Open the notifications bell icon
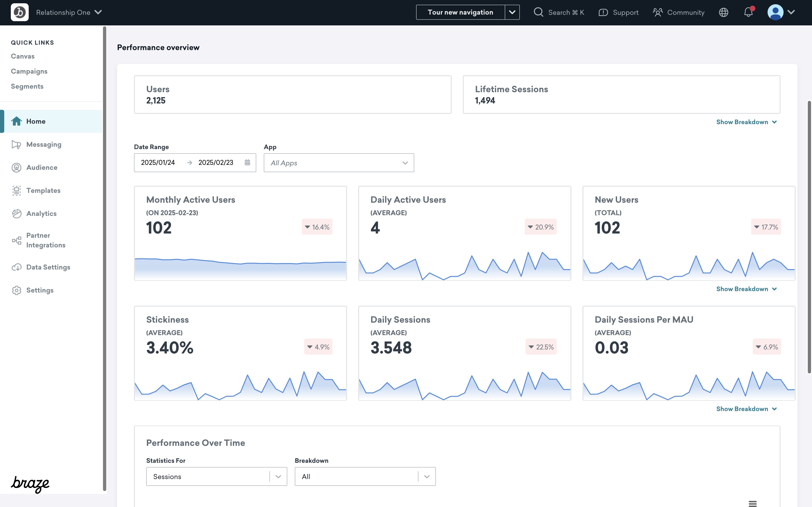The image size is (812, 507). pos(748,12)
